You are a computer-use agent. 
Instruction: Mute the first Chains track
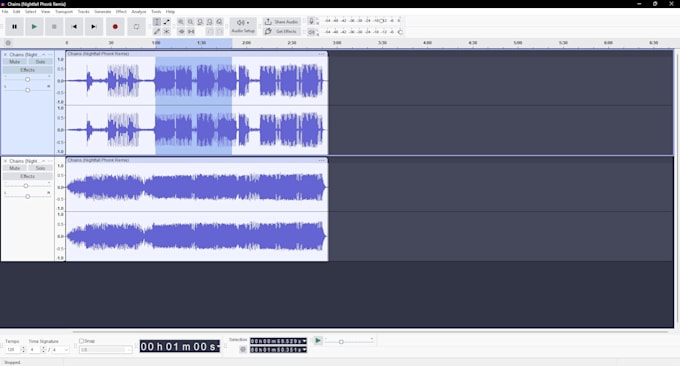[15, 62]
